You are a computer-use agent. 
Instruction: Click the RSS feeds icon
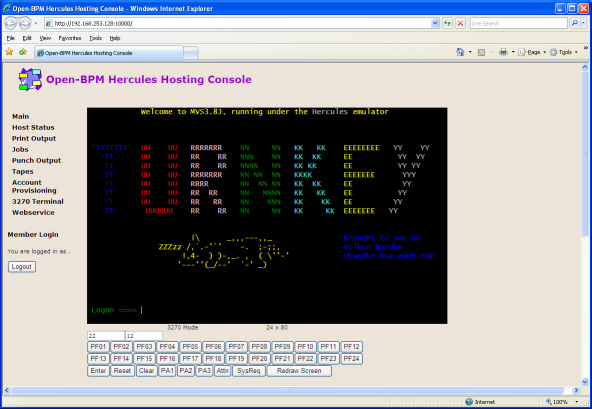point(481,52)
